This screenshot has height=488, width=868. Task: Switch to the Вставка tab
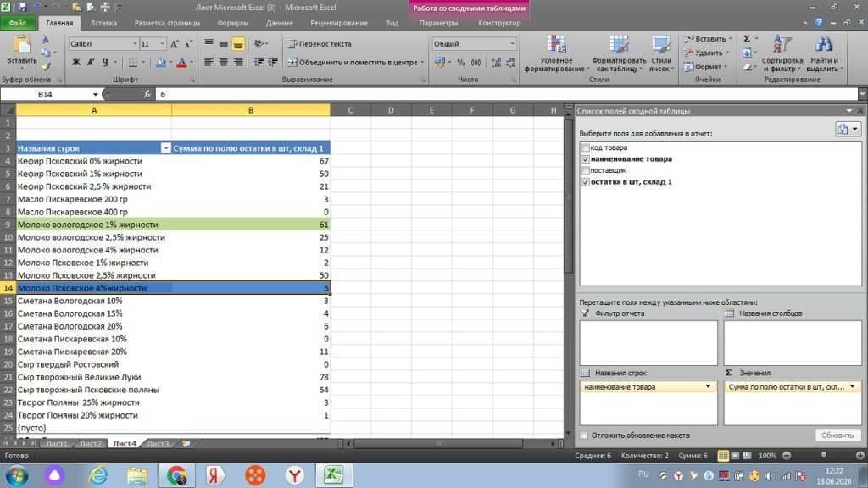click(x=103, y=23)
